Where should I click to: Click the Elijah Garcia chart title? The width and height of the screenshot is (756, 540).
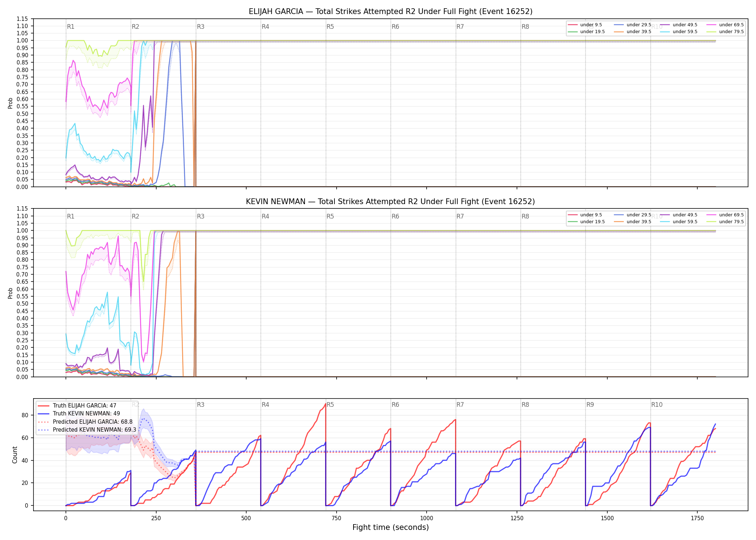[x=391, y=12]
